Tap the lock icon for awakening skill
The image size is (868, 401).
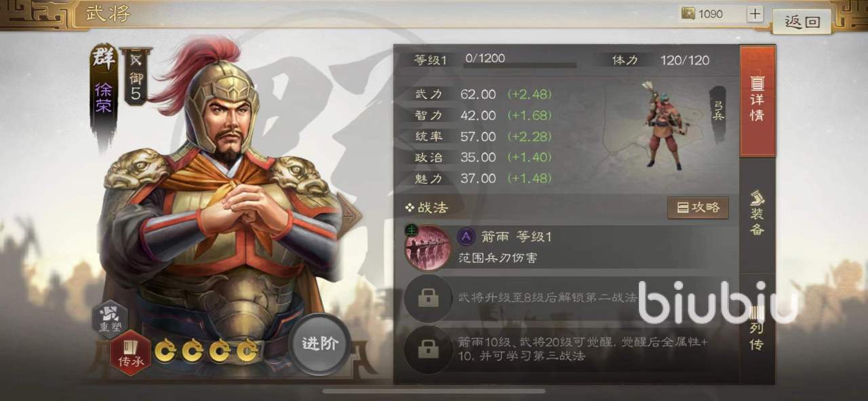point(428,350)
